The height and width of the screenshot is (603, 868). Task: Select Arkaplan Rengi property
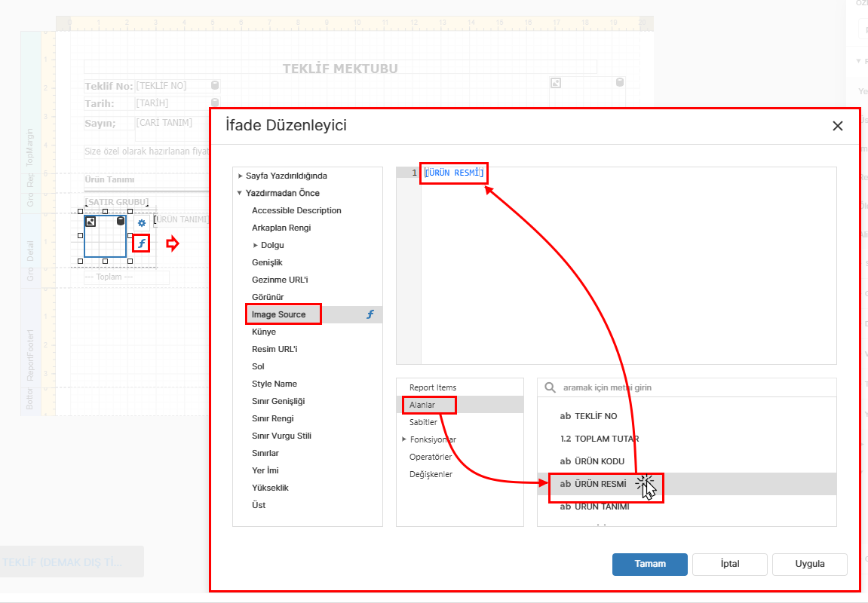tap(281, 228)
